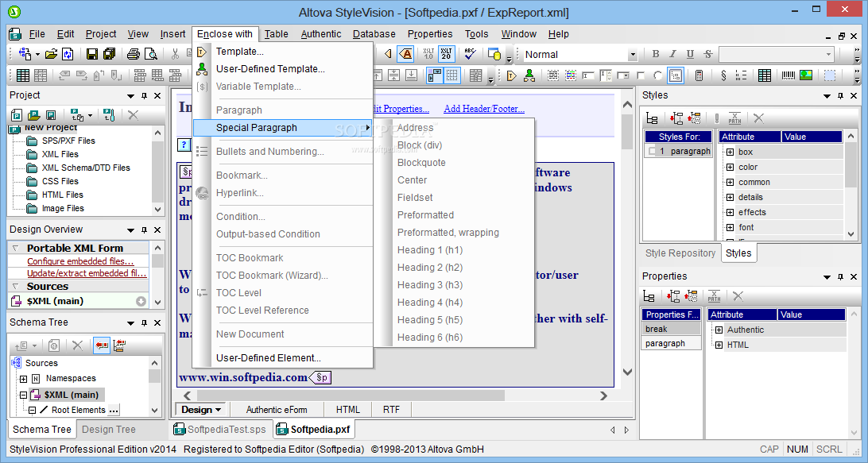Screen dimensions: 868x463
Task: Print the document using the printer icon
Action: pos(134,54)
